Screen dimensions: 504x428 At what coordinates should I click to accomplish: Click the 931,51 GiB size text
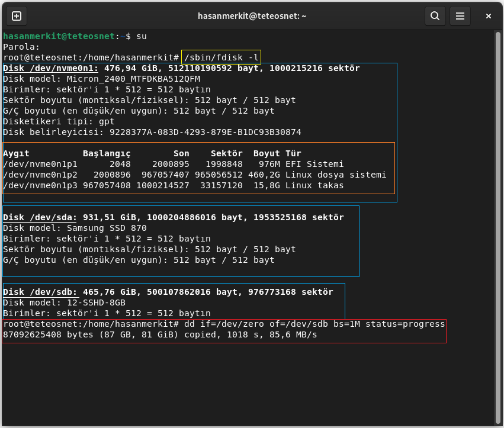(110, 217)
